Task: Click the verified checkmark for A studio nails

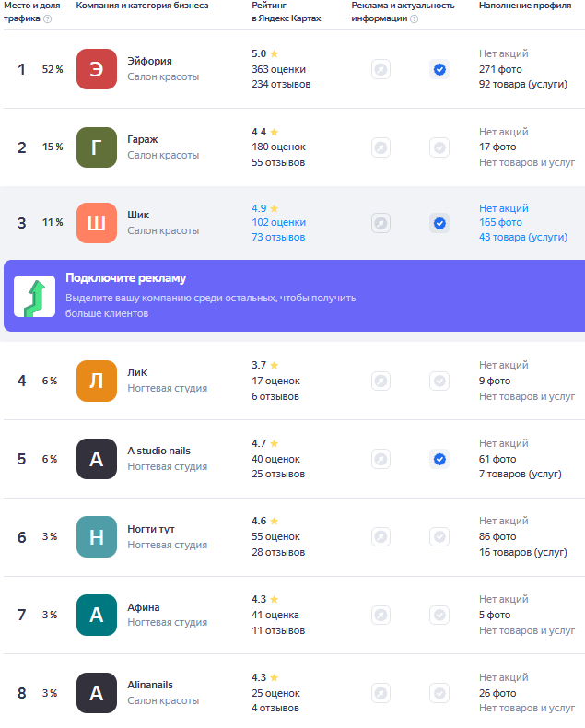Action: pyautogui.click(x=439, y=459)
